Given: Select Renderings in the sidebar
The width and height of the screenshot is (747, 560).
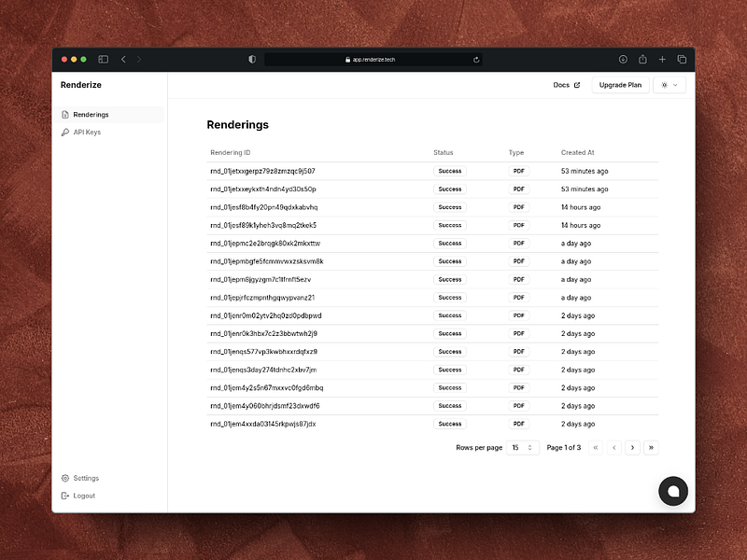Looking at the screenshot, I should [108, 114].
